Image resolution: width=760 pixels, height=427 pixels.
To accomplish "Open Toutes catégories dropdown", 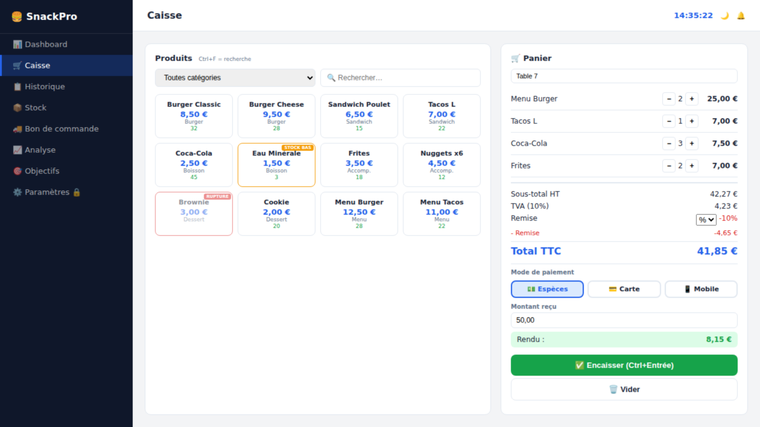I will coord(235,77).
